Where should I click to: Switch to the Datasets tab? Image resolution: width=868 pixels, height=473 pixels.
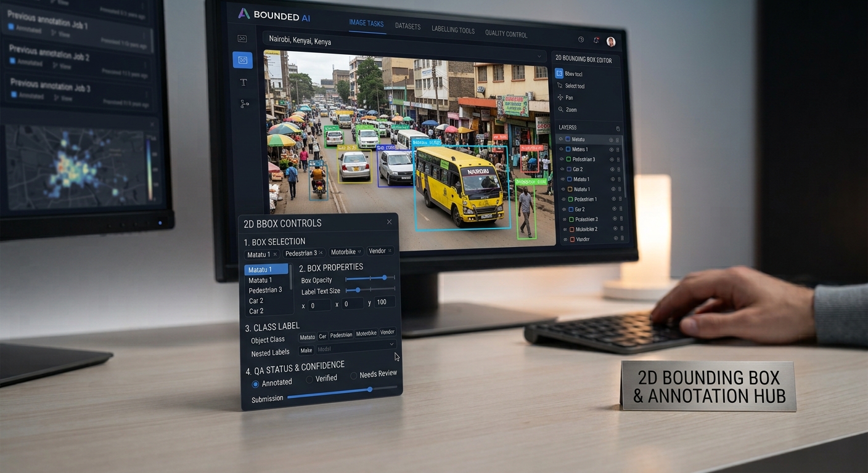[407, 26]
